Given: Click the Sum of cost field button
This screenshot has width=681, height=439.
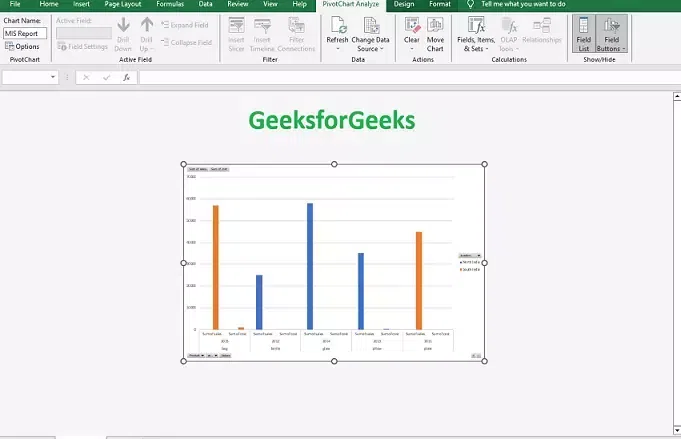Looking at the screenshot, I should (x=219, y=169).
